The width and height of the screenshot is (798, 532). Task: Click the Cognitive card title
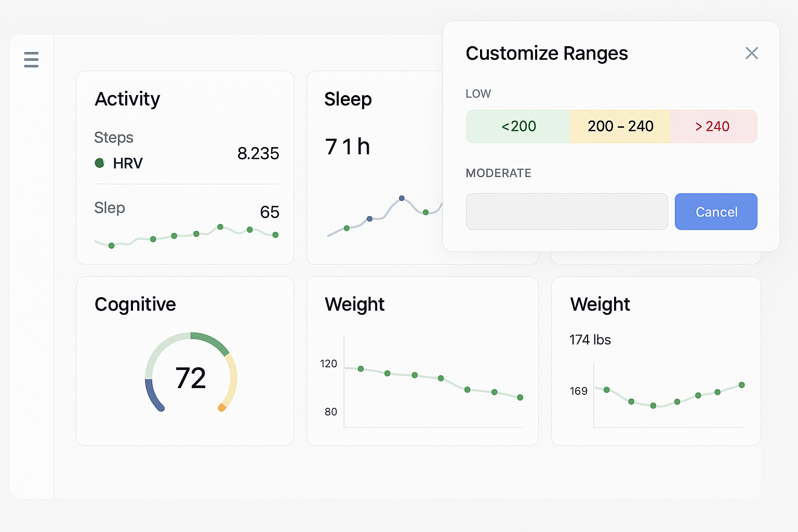pos(135,304)
